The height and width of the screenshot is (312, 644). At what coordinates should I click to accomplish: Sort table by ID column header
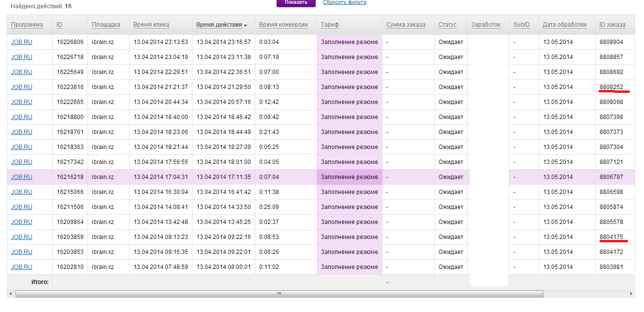(x=59, y=25)
